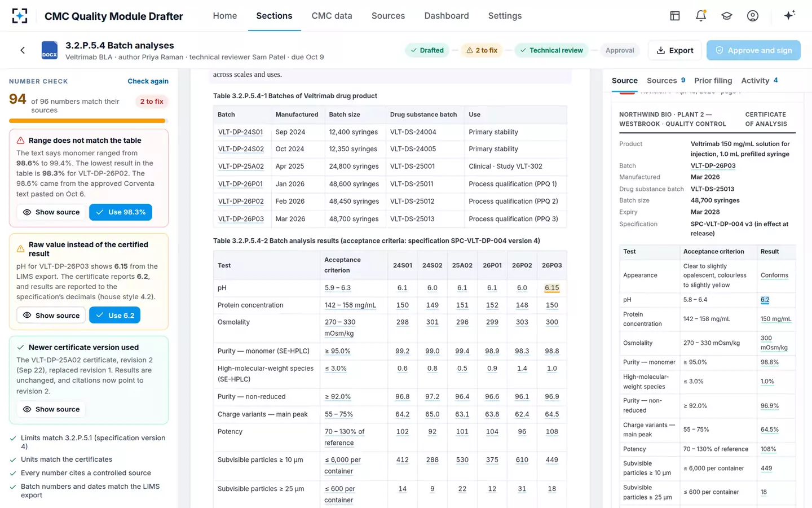
Task: Show source for newer certificate version
Action: point(51,409)
